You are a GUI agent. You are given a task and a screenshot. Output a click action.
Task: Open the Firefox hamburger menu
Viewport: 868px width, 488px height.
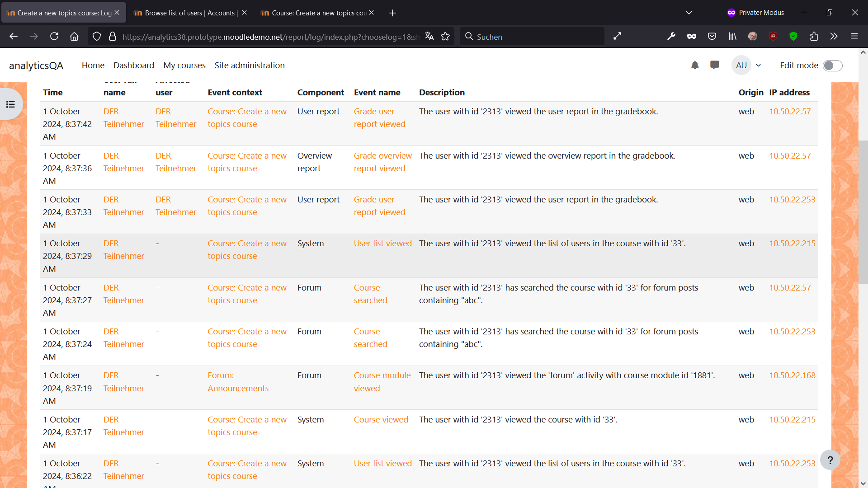[854, 37]
